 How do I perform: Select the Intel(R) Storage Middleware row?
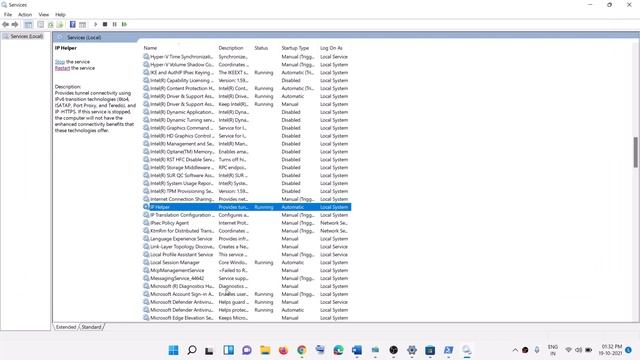[x=247, y=167]
